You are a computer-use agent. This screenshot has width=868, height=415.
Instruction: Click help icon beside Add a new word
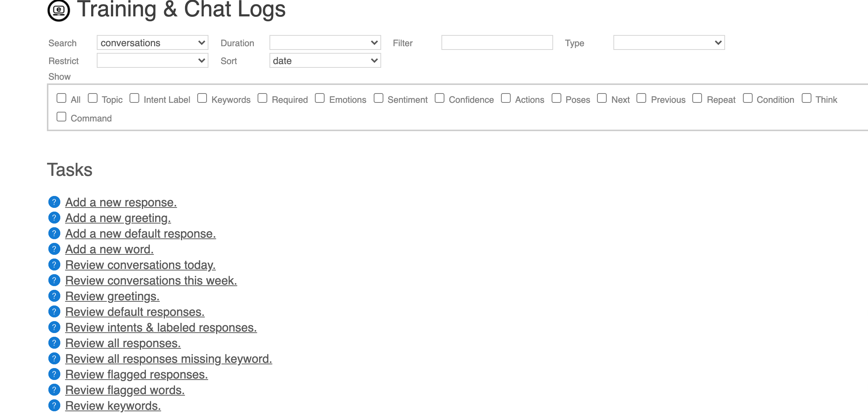click(54, 249)
